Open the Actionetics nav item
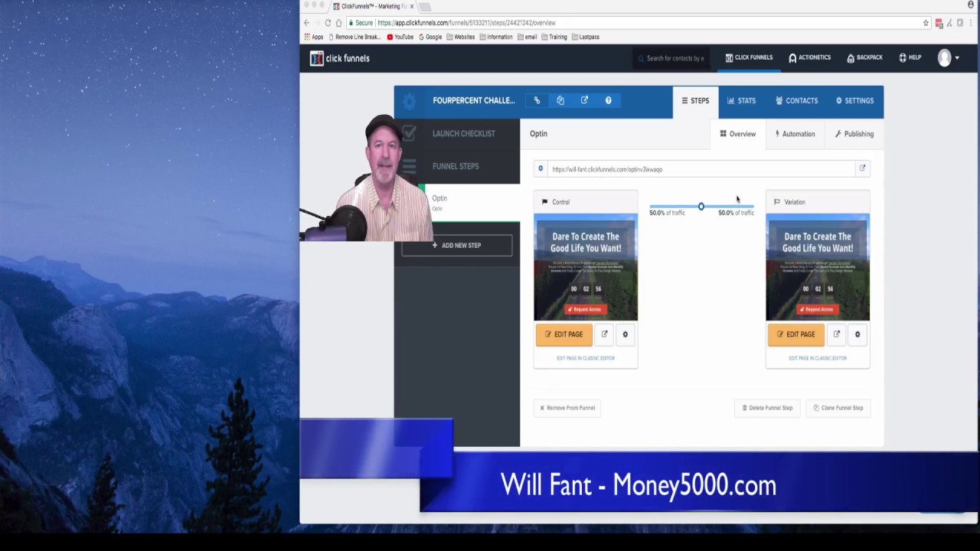The height and width of the screenshot is (551, 980). click(x=809, y=57)
